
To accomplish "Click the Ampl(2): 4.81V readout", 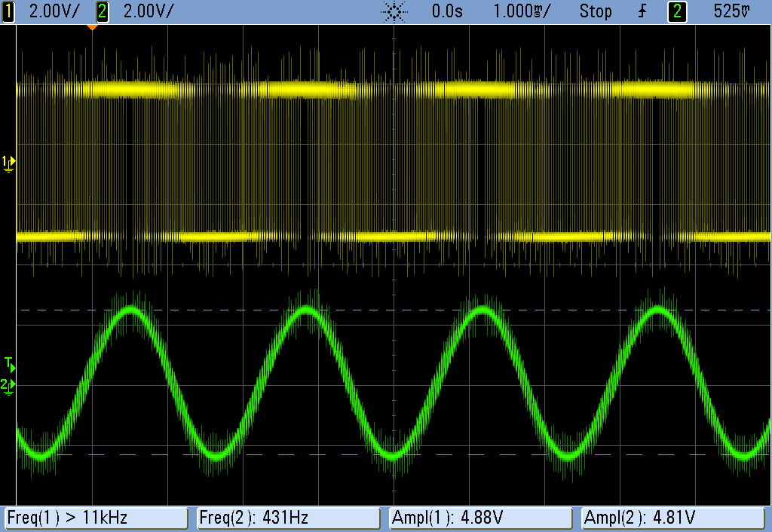I will pyautogui.click(x=674, y=518).
